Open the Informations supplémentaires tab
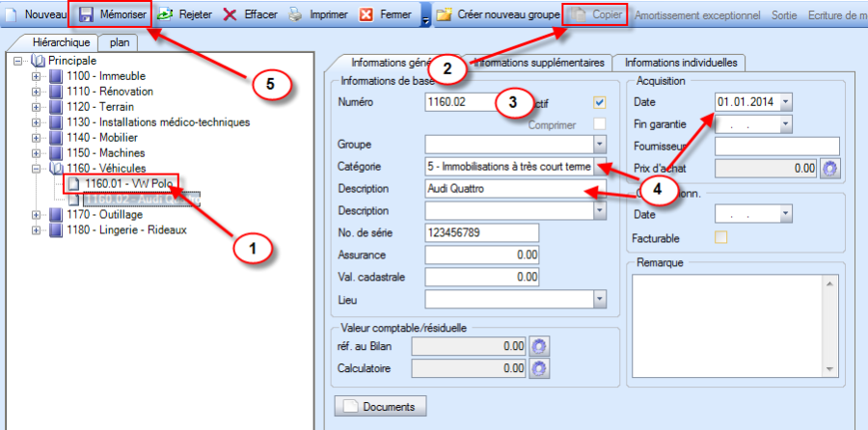This screenshot has width=868, height=430. pyautogui.click(x=538, y=63)
